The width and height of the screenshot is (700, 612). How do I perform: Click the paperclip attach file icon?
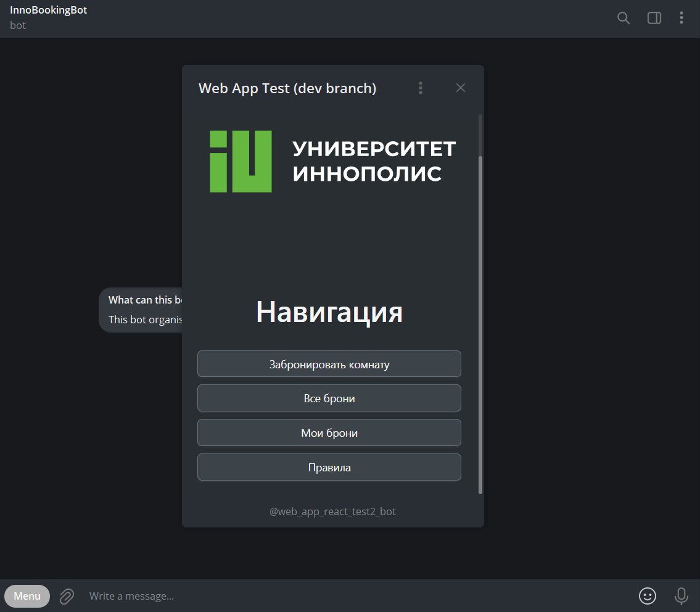coord(67,596)
